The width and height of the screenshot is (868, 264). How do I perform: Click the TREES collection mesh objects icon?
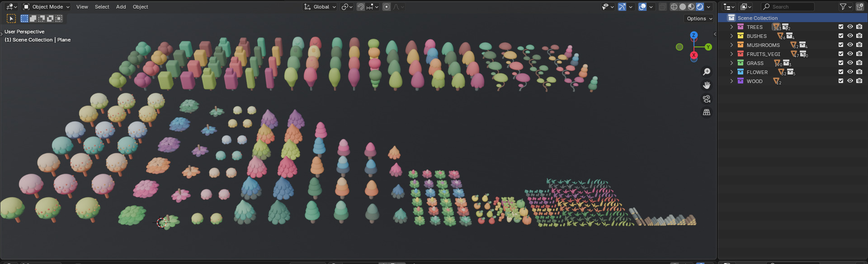click(x=777, y=27)
